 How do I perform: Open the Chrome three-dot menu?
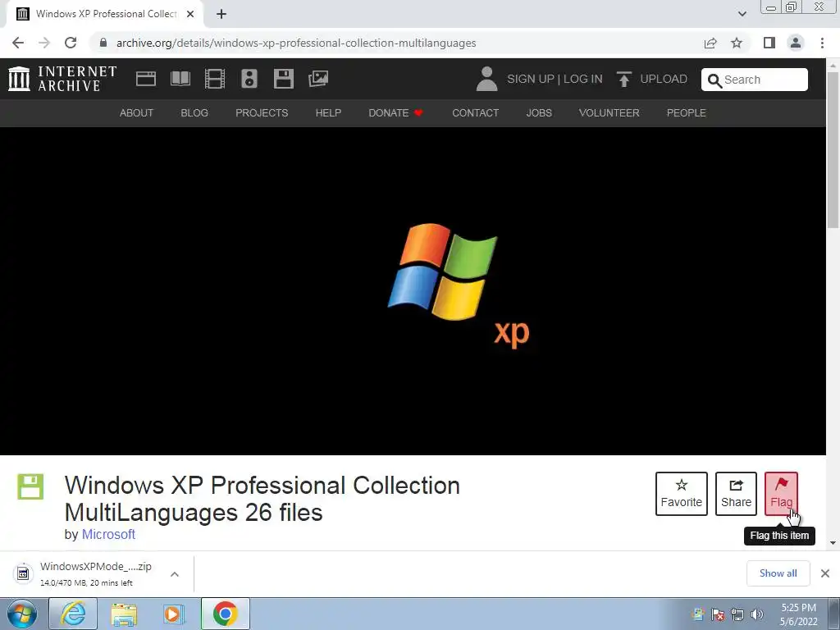click(x=822, y=43)
